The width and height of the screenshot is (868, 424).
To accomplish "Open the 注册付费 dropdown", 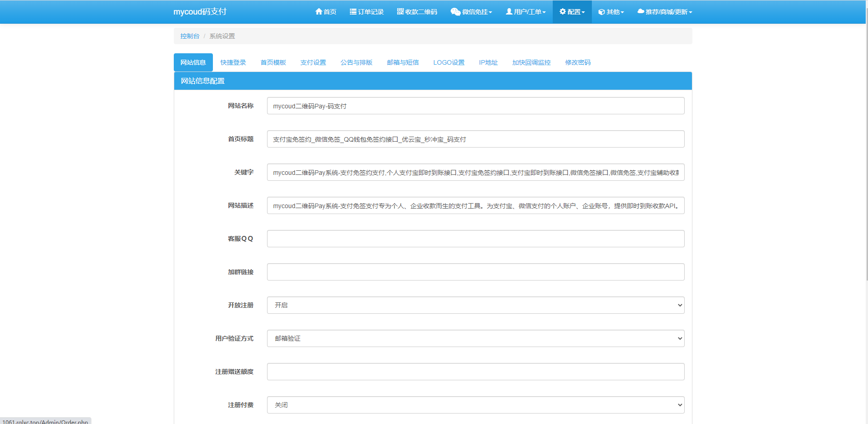I will coord(475,405).
